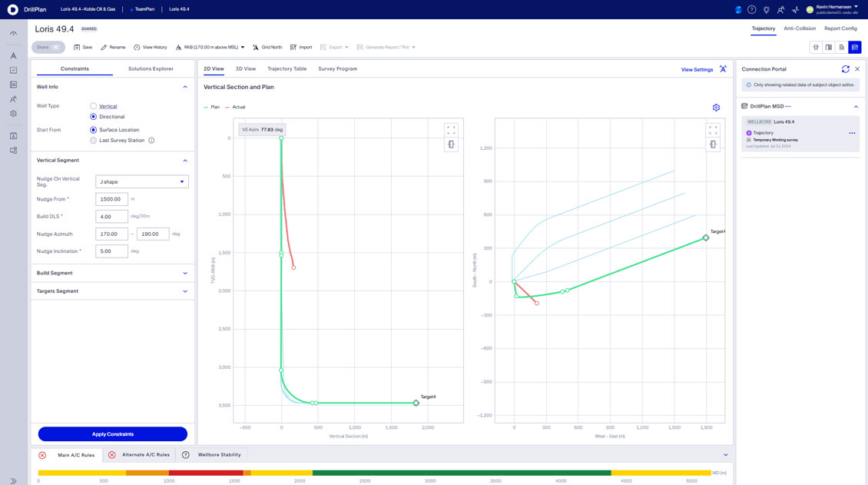Open the Survey Program tab
Screen dimensions: 868x485
pos(338,68)
